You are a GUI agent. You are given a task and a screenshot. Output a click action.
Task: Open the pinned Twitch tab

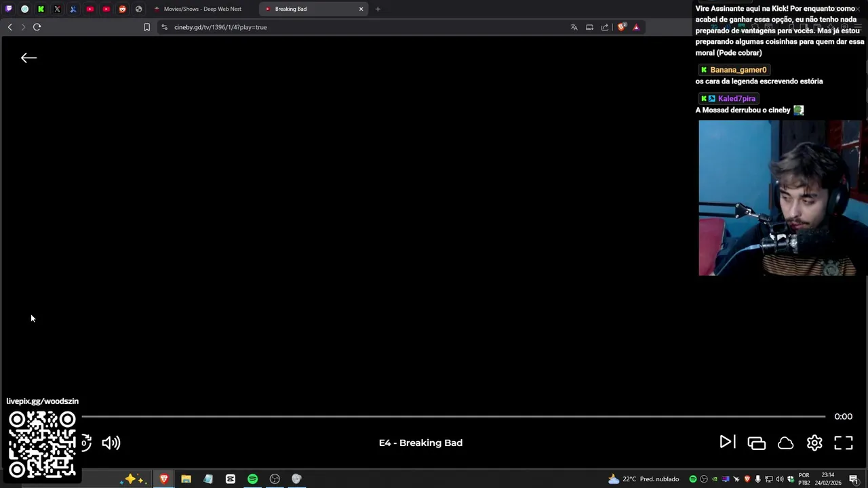(8, 9)
